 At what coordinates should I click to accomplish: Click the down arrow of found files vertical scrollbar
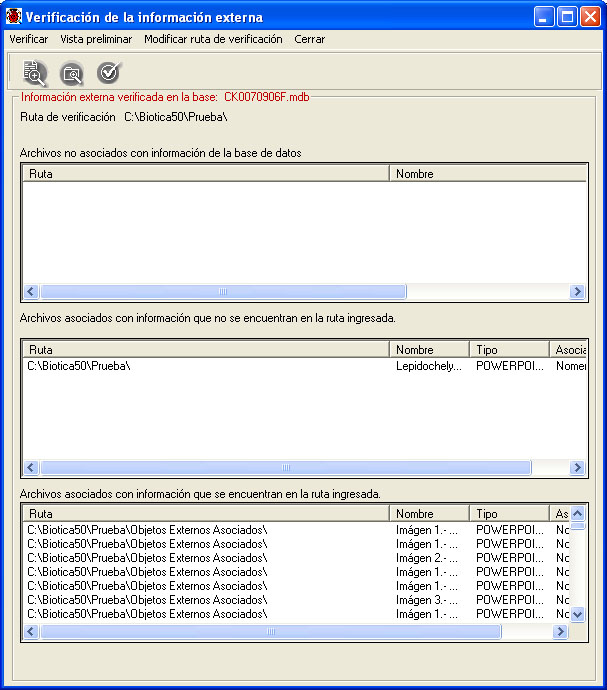pos(578,614)
